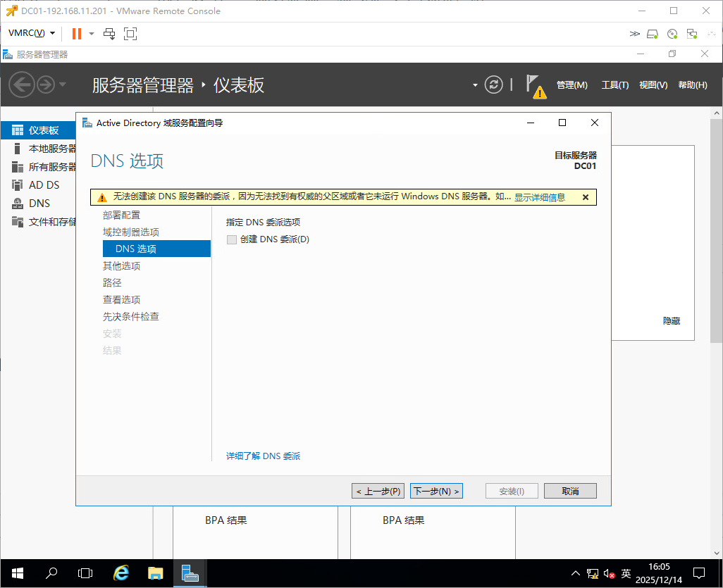Click the hard disk device icon in VMRC
723x588 pixels.
[x=653, y=34]
